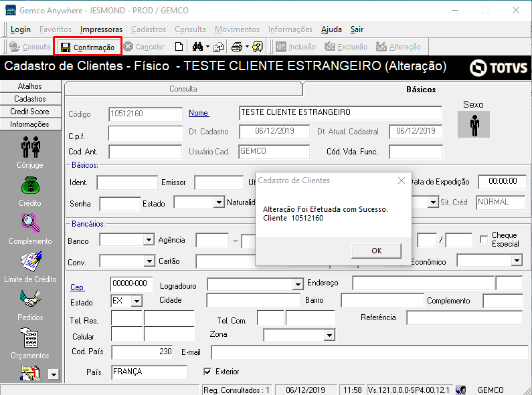Open the Orçamentos document icon
The image size is (532, 395).
tap(30, 338)
